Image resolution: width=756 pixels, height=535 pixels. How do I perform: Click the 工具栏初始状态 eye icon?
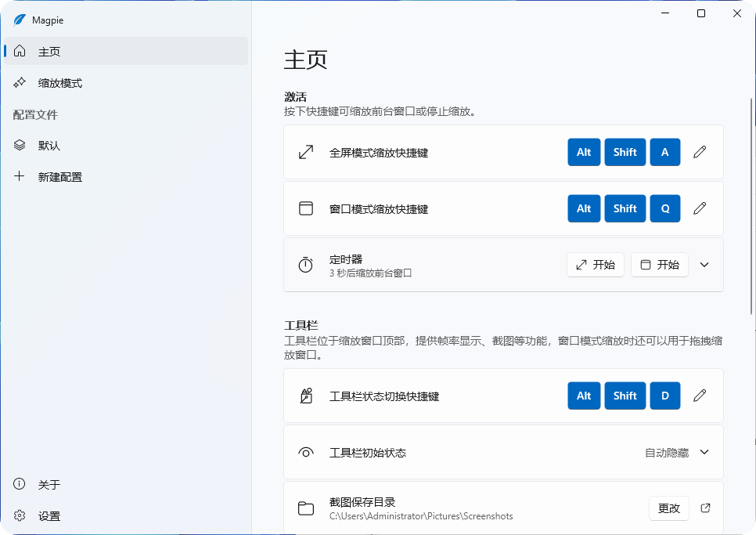[305, 452]
